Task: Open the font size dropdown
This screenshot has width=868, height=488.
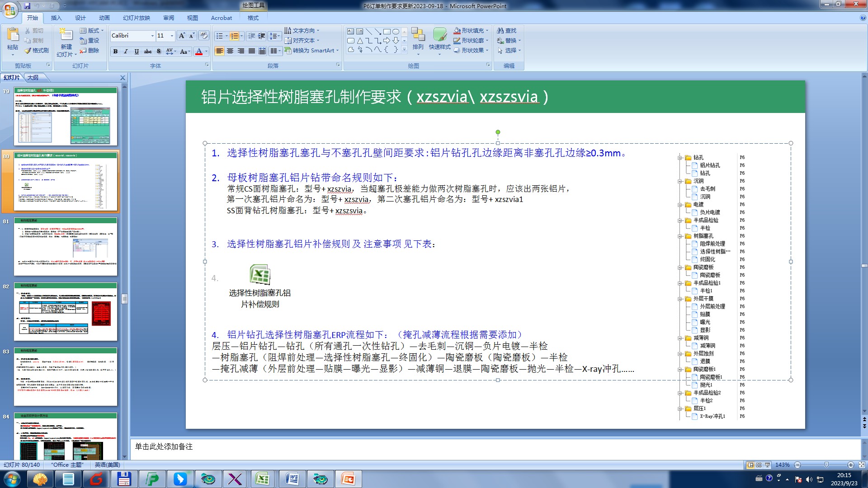Action: tap(172, 36)
